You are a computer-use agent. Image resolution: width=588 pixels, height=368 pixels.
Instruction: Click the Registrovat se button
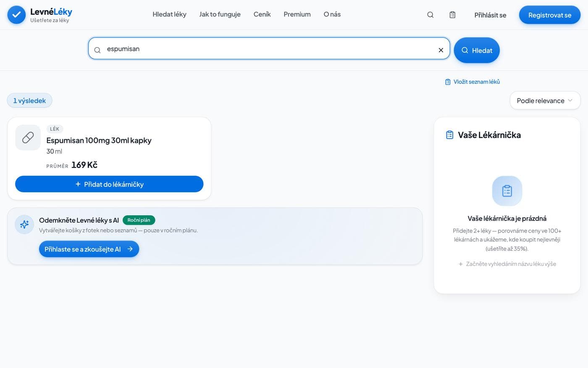click(549, 15)
